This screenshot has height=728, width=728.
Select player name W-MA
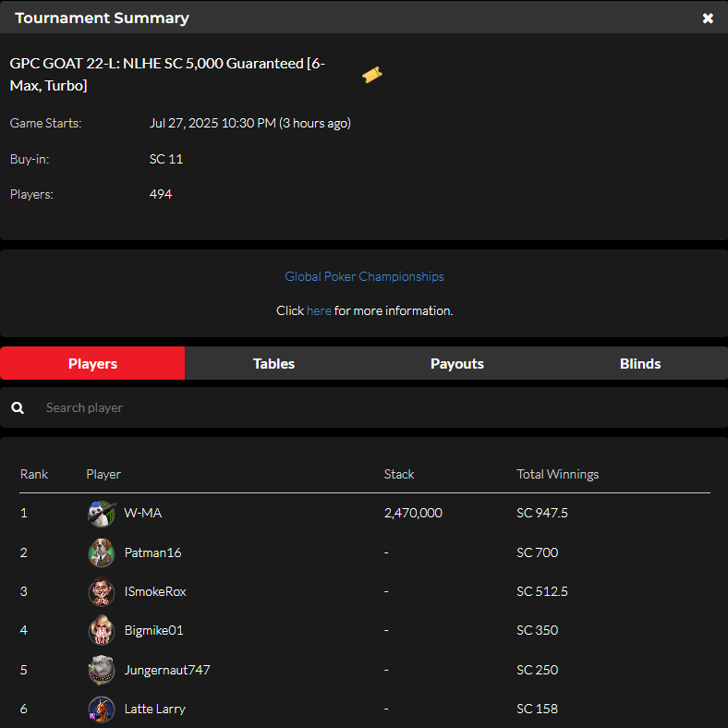[143, 513]
